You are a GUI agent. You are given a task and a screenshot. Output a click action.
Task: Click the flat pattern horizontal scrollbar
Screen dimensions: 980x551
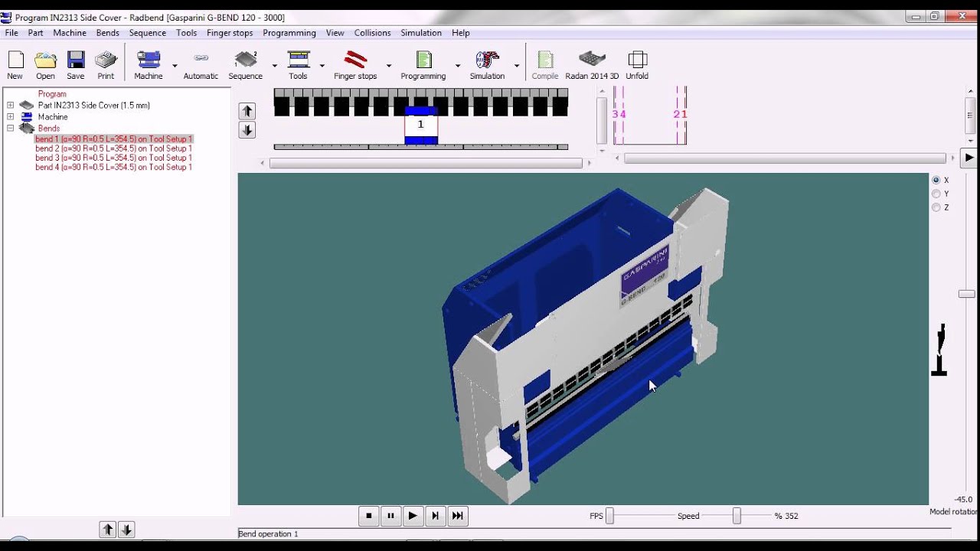pos(786,158)
